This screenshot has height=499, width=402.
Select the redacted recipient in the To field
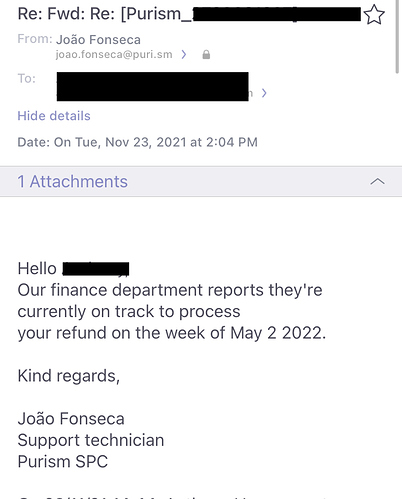pos(153,86)
